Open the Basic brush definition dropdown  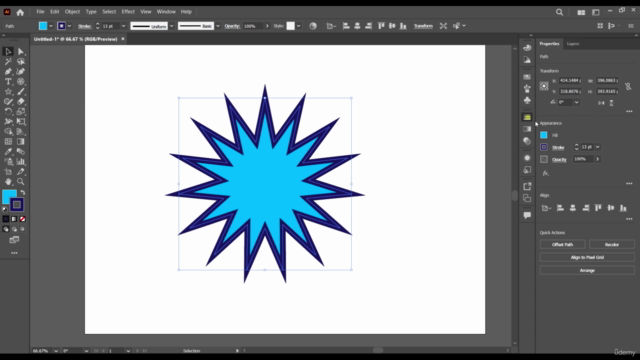(x=218, y=26)
